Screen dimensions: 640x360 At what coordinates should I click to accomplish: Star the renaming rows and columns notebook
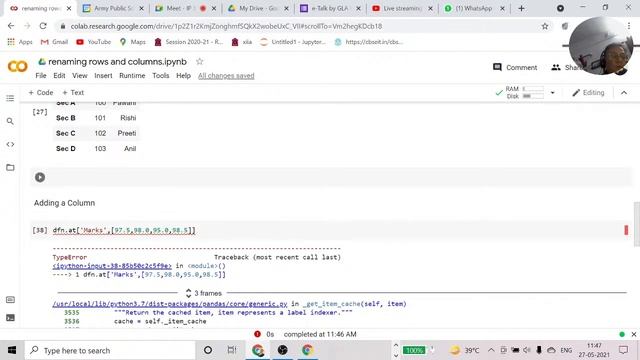[x=199, y=62]
